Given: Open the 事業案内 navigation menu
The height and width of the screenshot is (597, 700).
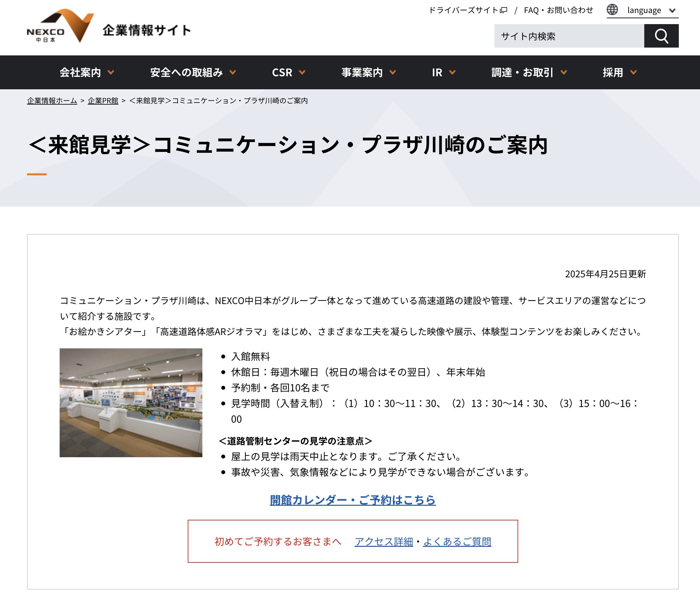Looking at the screenshot, I should [x=368, y=72].
